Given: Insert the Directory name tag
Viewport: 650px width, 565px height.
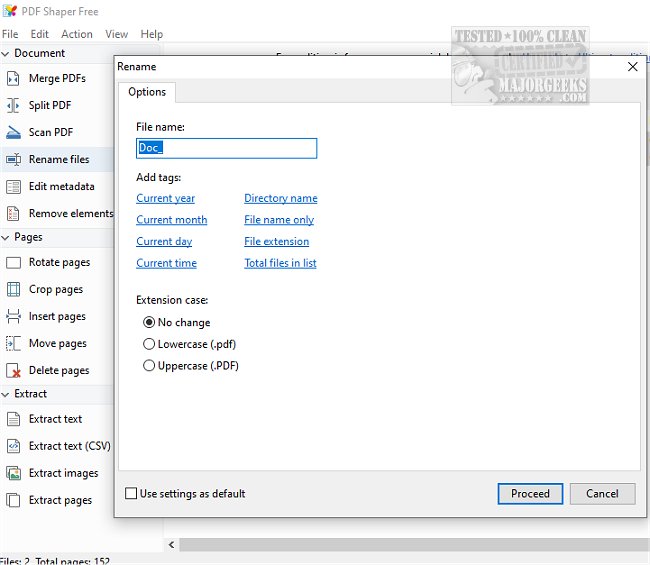Looking at the screenshot, I should (x=281, y=198).
